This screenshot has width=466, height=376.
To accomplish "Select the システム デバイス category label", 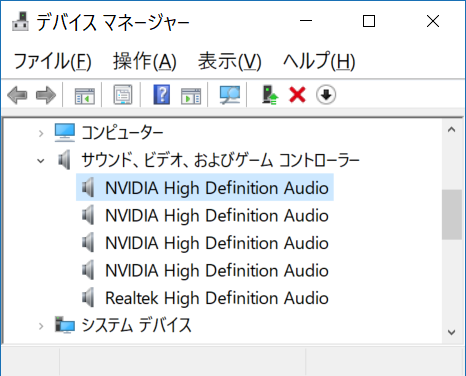I will pos(136,325).
